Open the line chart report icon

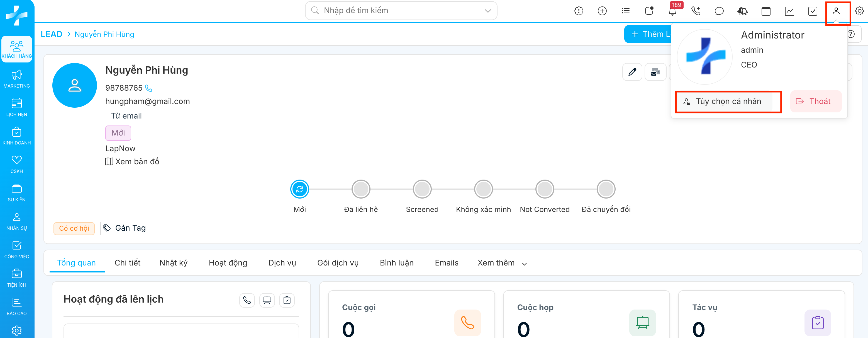[x=789, y=11]
